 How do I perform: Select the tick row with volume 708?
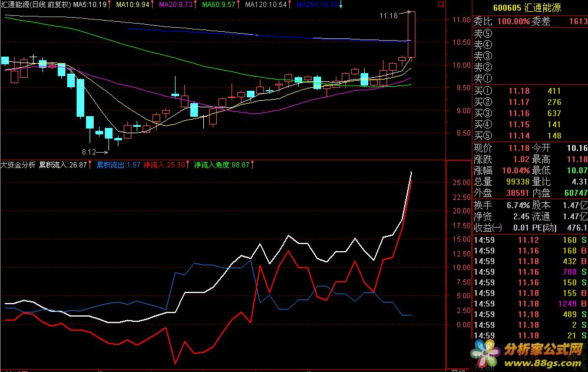530,272
